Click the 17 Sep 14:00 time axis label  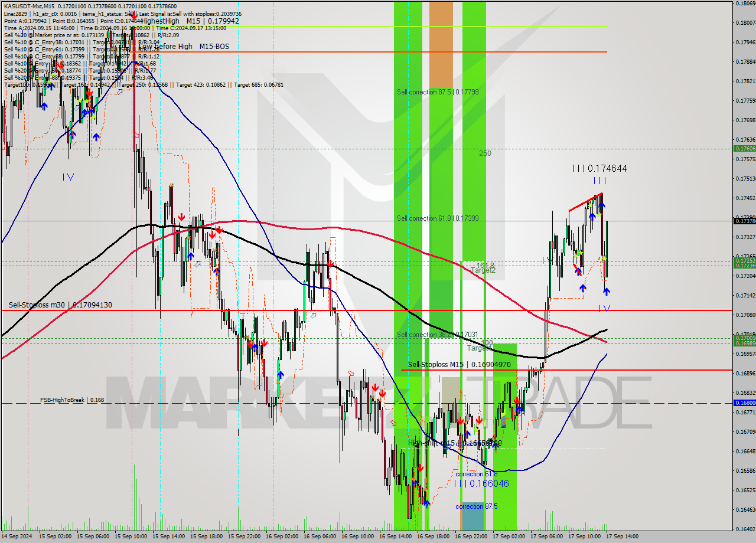622,537
